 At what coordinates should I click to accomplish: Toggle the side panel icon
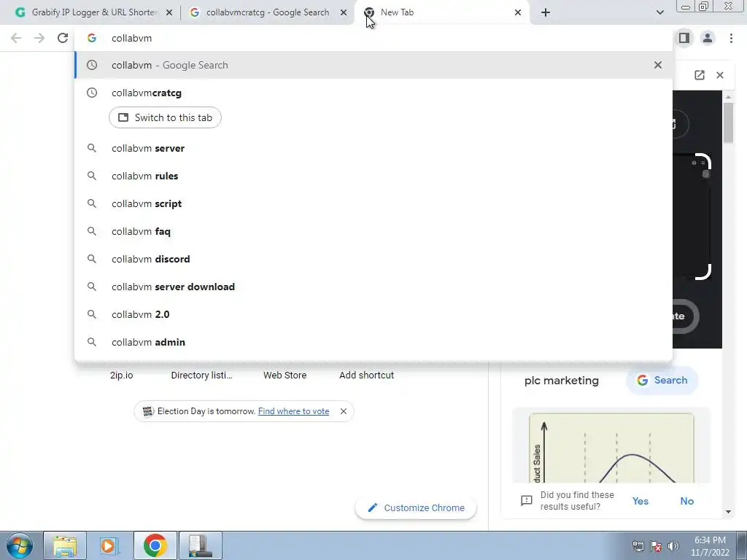click(x=684, y=38)
